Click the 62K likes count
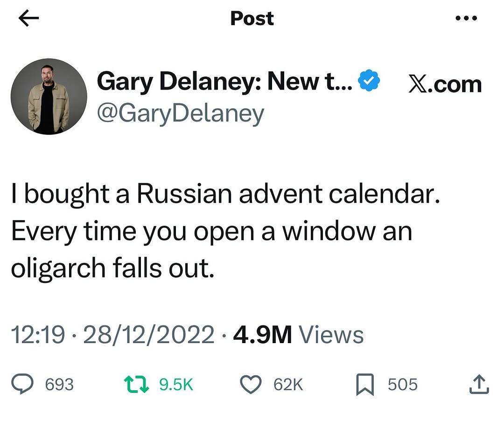This screenshot has height=427, width=504. [288, 385]
